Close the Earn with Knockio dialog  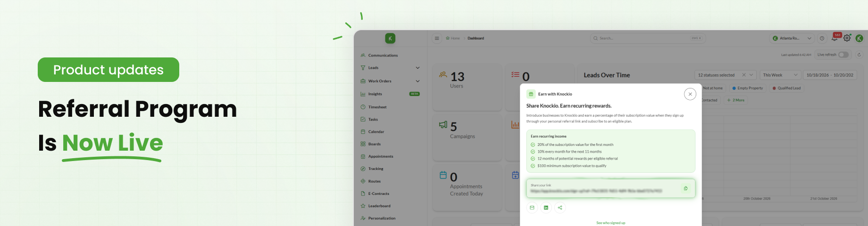click(690, 94)
